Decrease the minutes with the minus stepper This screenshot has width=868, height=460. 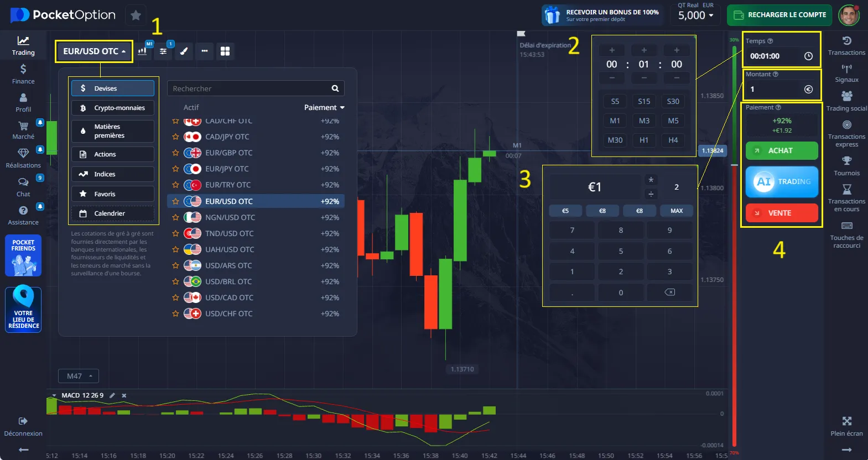coord(644,78)
